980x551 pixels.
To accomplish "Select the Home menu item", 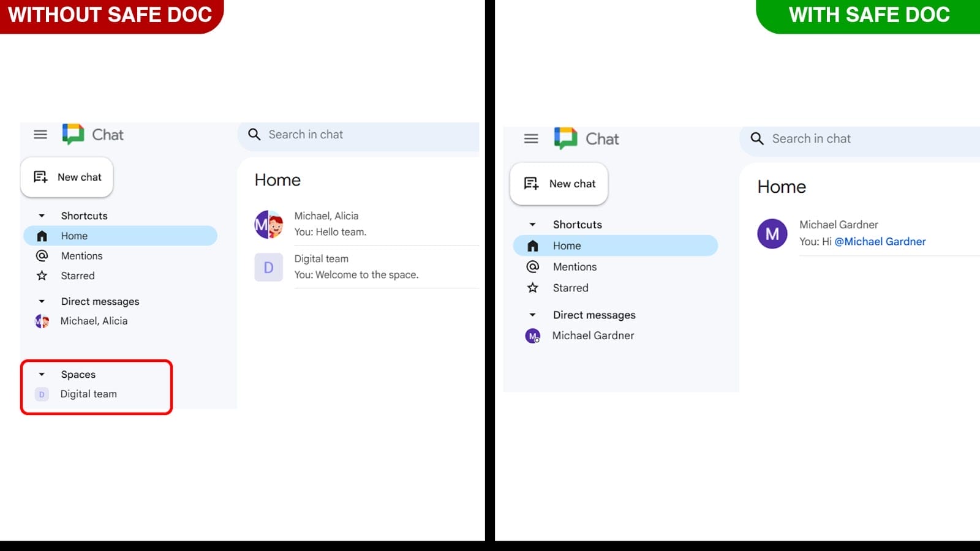I will (74, 236).
